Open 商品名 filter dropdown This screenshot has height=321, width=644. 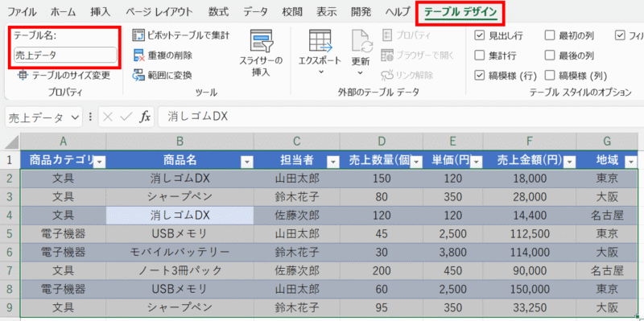coord(247,163)
